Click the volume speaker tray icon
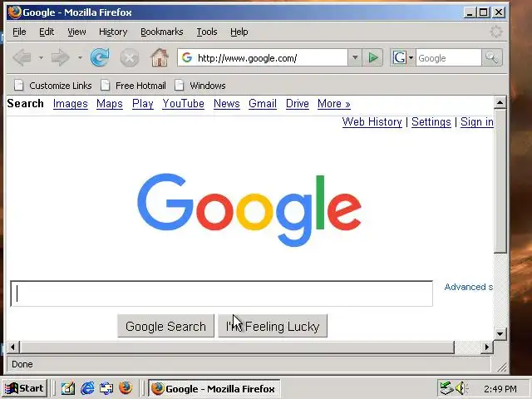Image resolution: width=532 pixels, height=399 pixels. pyautogui.click(x=461, y=388)
